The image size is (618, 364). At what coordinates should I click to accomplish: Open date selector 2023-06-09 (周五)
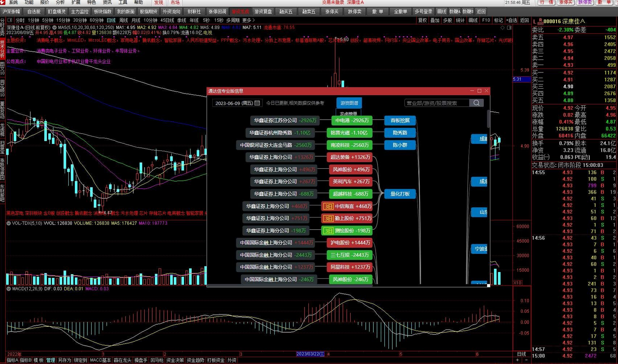coord(237,103)
